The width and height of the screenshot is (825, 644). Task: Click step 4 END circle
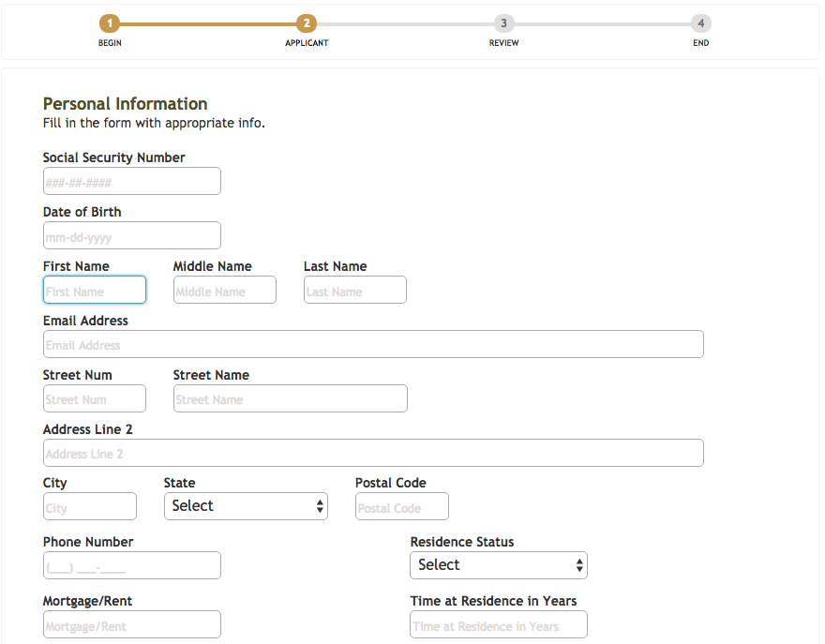point(701,23)
